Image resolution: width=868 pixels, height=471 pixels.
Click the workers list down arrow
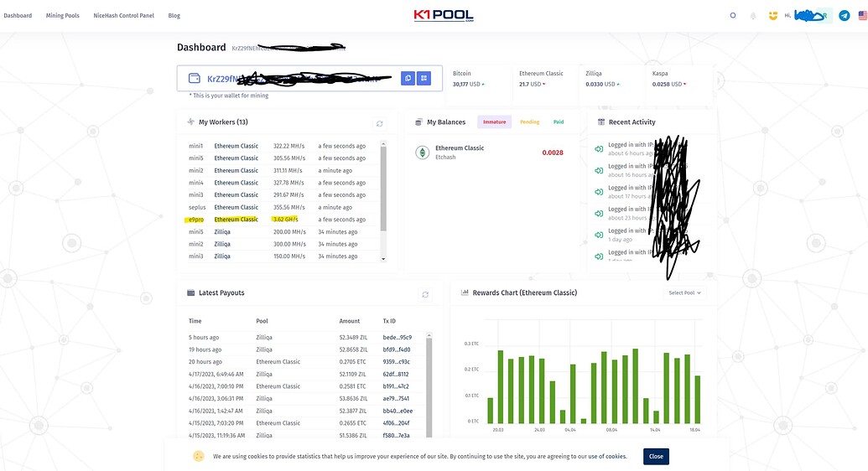point(383,258)
